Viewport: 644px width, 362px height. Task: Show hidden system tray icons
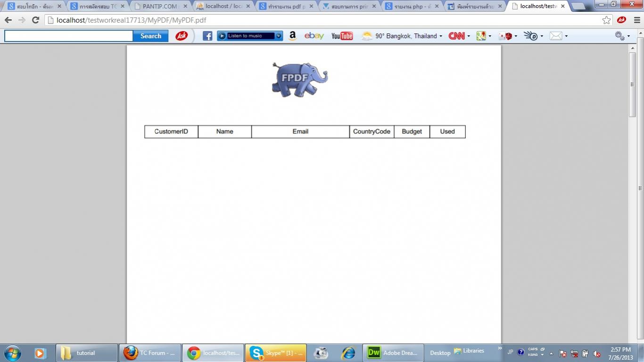click(x=551, y=353)
